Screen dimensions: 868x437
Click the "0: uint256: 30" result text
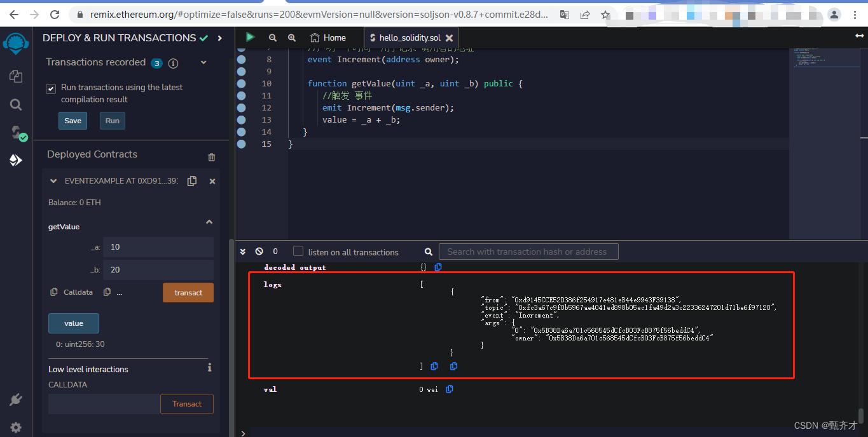(80, 344)
